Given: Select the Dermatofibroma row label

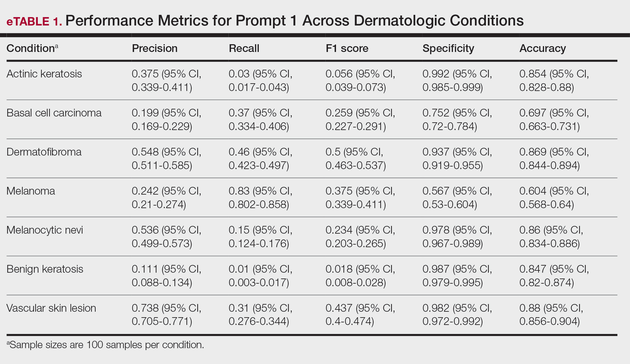Looking at the screenshot, I should tap(44, 152).
